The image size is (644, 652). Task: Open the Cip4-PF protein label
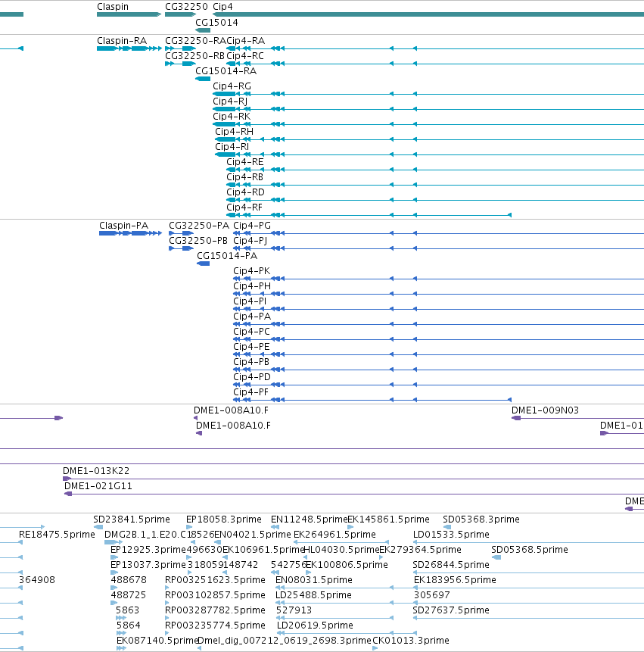click(x=251, y=392)
